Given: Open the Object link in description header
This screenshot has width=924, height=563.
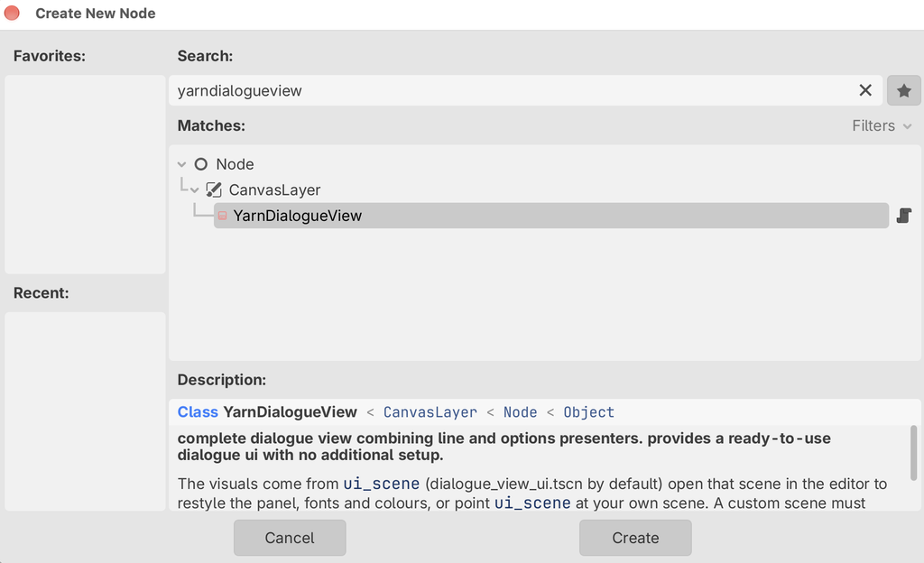Looking at the screenshot, I should [588, 412].
